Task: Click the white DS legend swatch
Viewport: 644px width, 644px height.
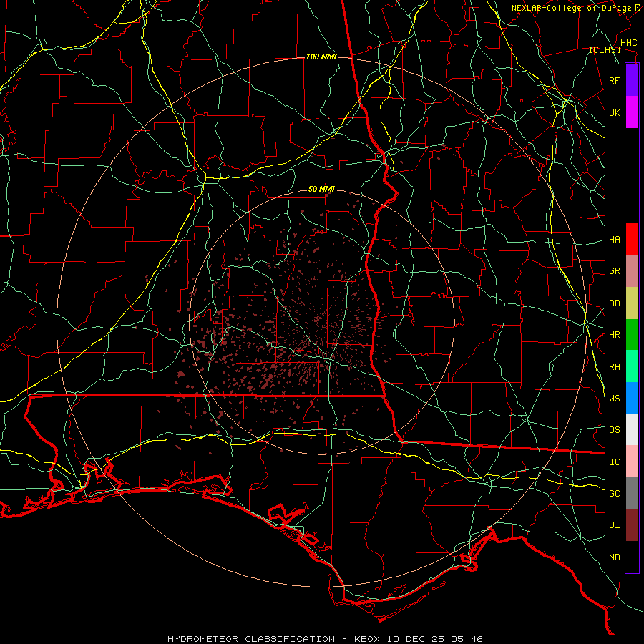Action: (632, 429)
